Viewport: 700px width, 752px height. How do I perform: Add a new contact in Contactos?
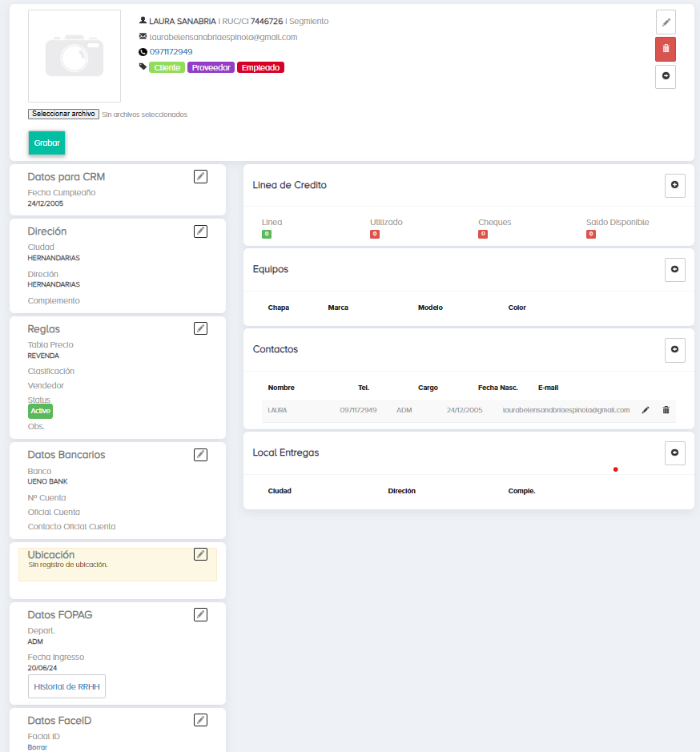674,350
